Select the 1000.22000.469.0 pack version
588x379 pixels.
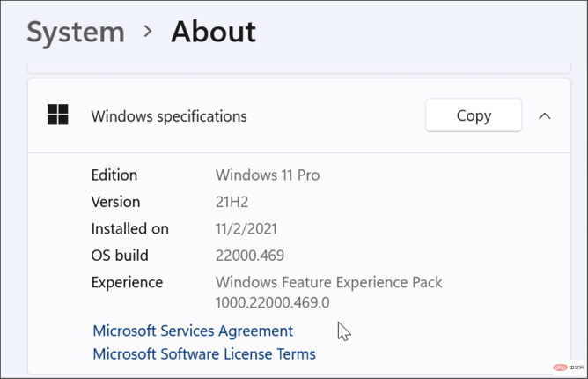point(273,302)
